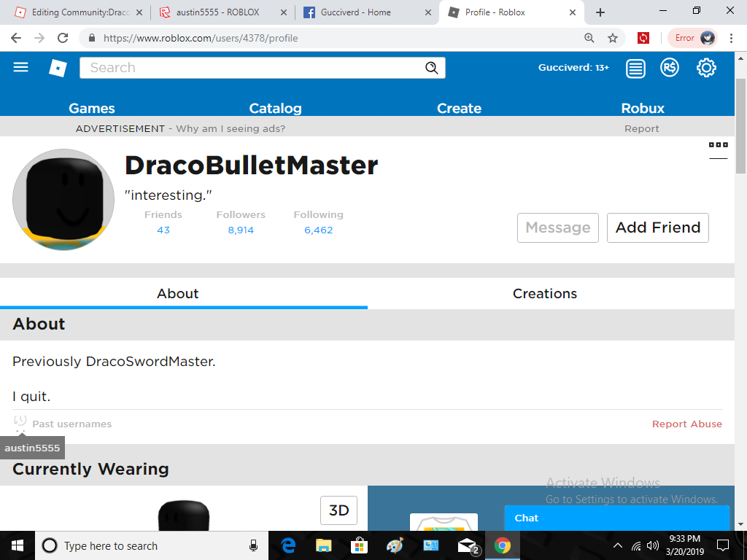Toggle avatar view to 3D
The image size is (747, 560).
pyautogui.click(x=338, y=510)
